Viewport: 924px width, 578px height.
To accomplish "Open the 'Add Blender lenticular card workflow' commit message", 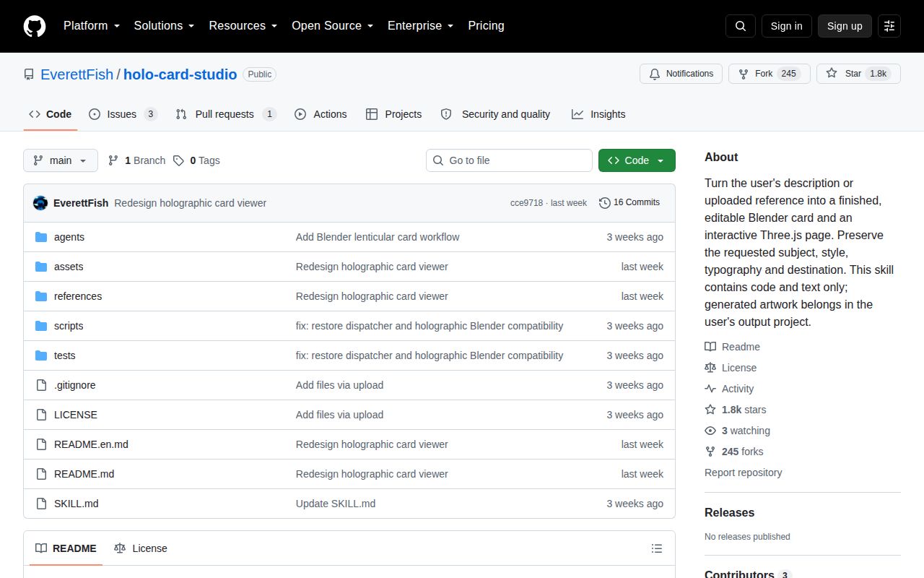I will [x=378, y=237].
